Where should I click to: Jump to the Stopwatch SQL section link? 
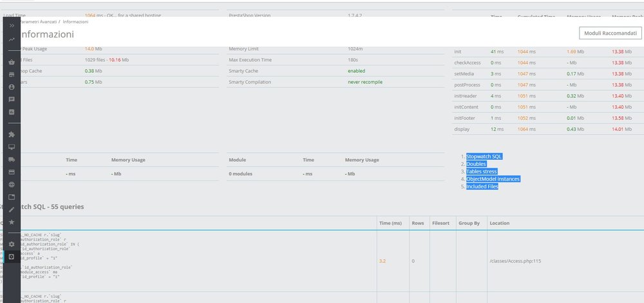click(484, 157)
